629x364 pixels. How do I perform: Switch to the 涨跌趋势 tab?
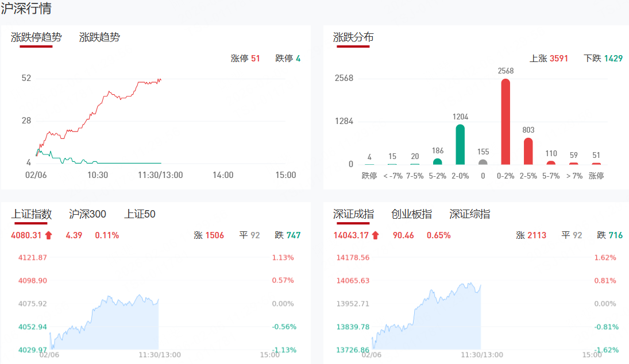click(x=99, y=37)
